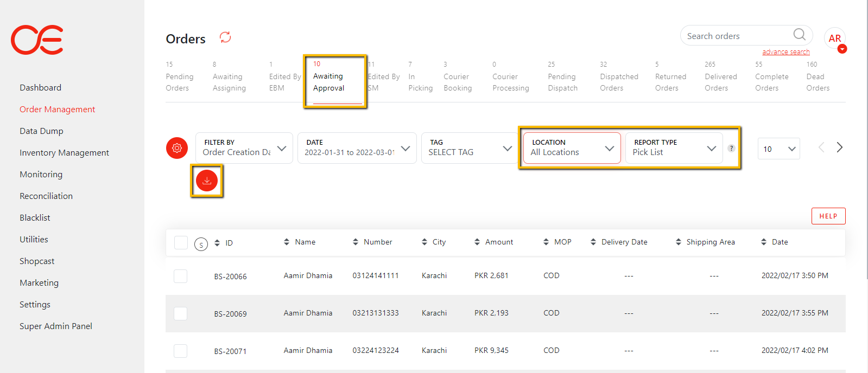Switch to Pending Dispatch tab
The image size is (868, 373).
point(562,82)
